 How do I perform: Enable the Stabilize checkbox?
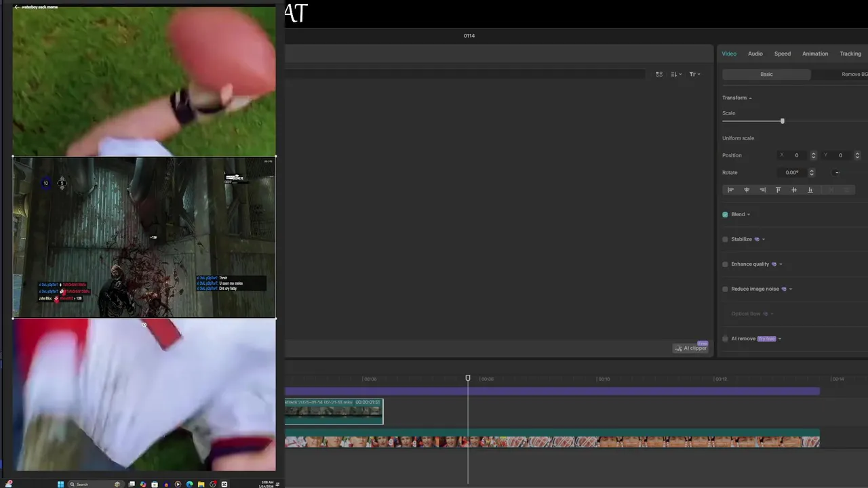(725, 239)
